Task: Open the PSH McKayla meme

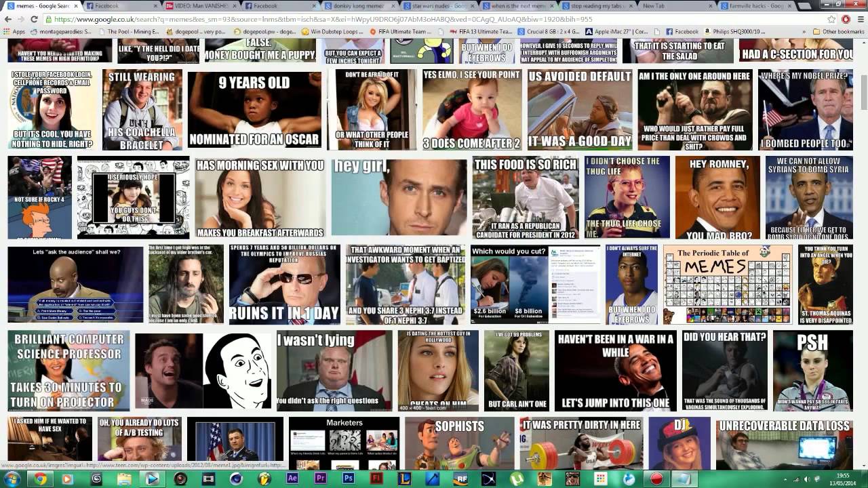Action: (x=812, y=371)
